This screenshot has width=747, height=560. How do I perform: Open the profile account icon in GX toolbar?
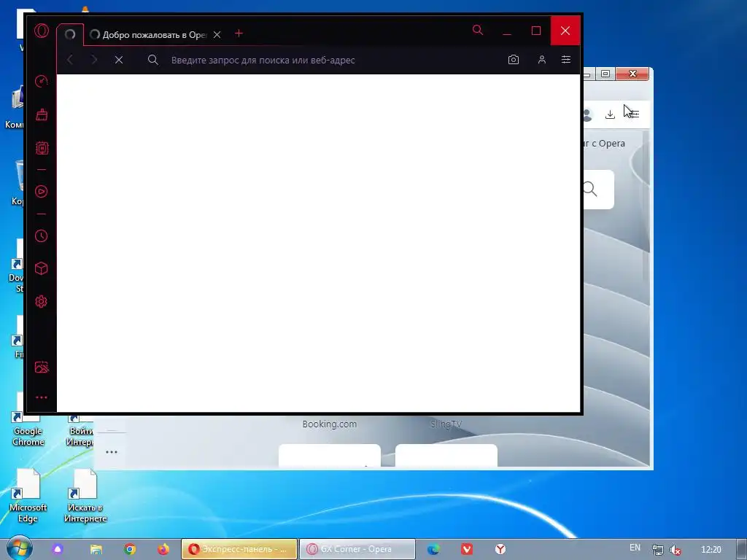click(542, 60)
